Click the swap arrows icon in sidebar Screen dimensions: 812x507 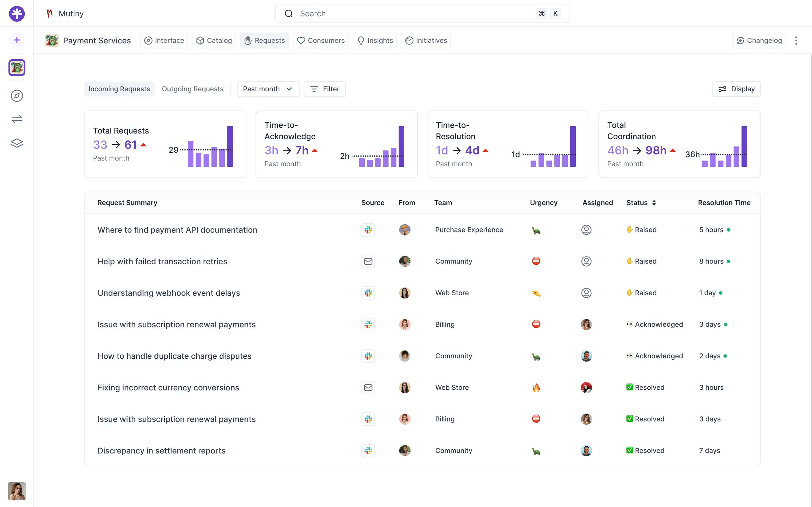click(x=17, y=119)
